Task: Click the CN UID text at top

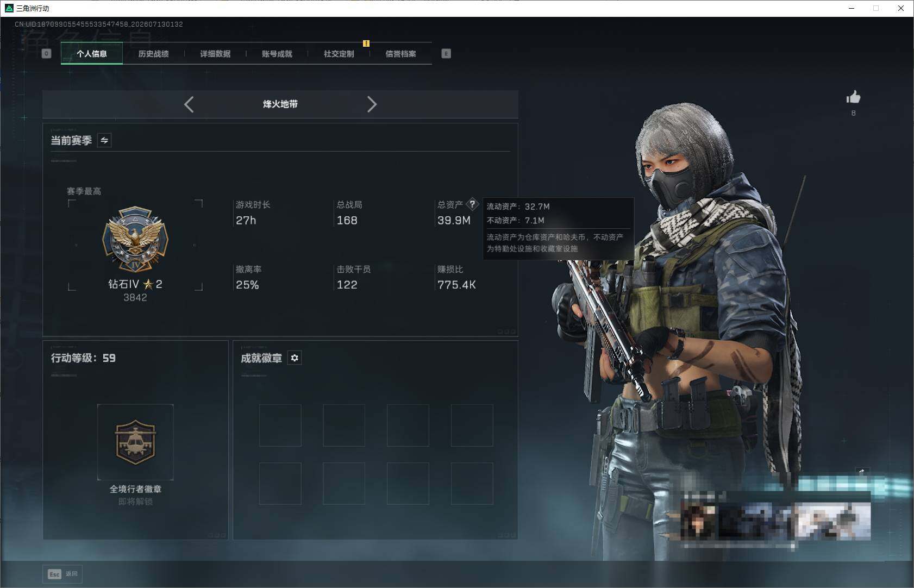Action: pos(99,24)
